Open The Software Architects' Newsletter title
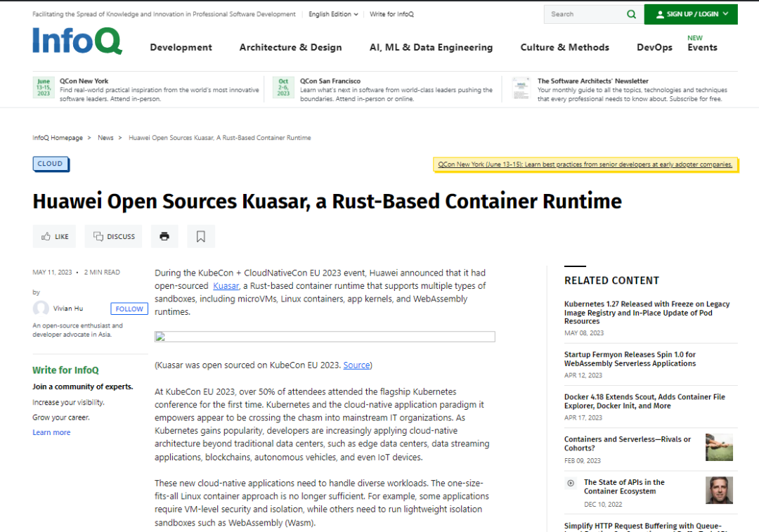759x532 pixels. [x=593, y=82]
